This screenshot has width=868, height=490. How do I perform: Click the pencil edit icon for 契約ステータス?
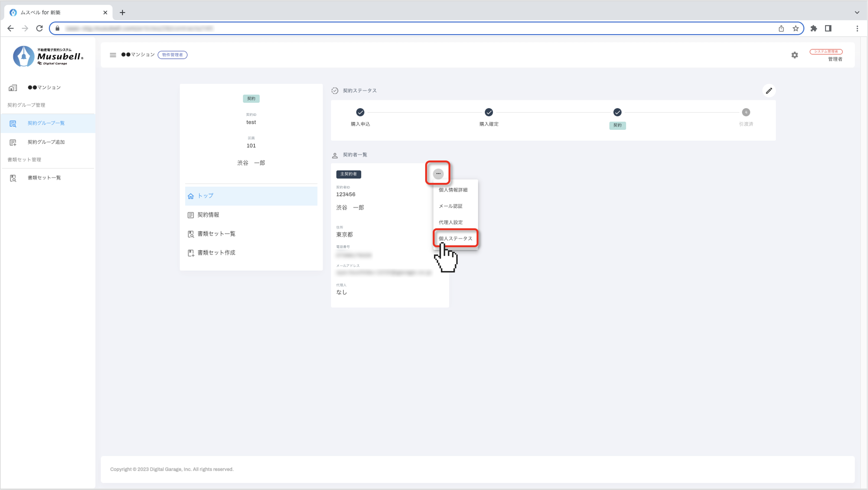point(769,90)
